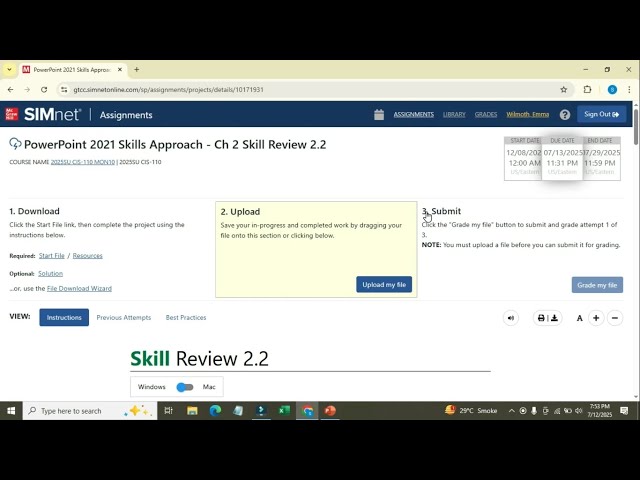Open Windows Start menu
Viewport: 640px width, 480px height.
point(11,411)
